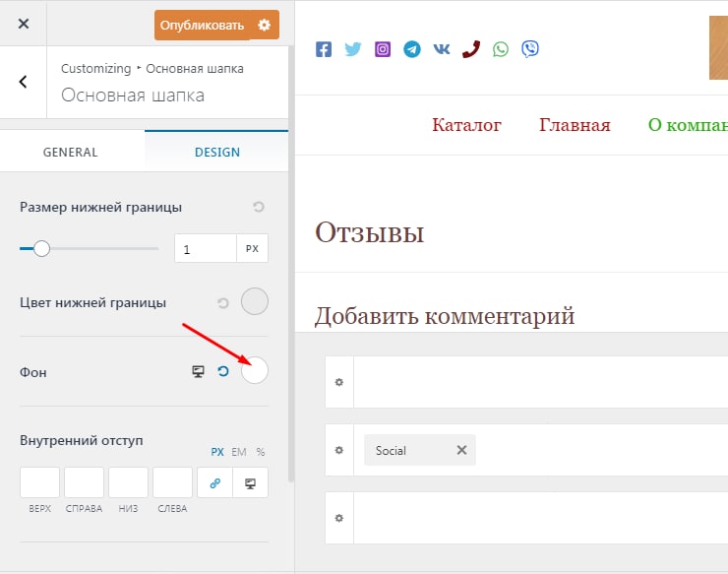The width and height of the screenshot is (728, 574).
Task: Open settings gear of the last builder row
Action: [339, 518]
